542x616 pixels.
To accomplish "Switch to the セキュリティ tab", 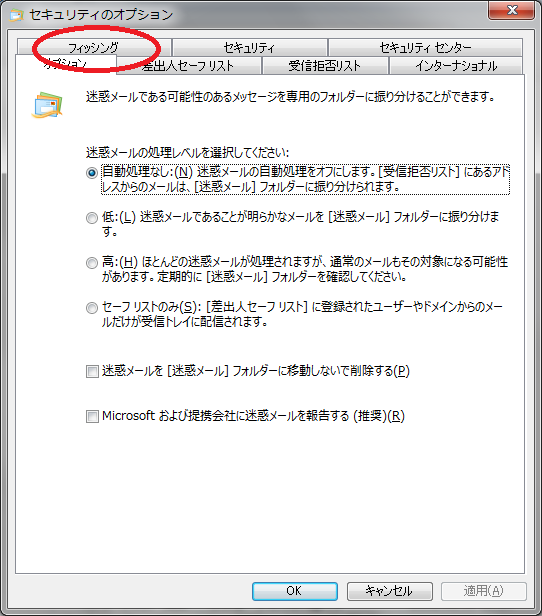I will pyautogui.click(x=249, y=48).
